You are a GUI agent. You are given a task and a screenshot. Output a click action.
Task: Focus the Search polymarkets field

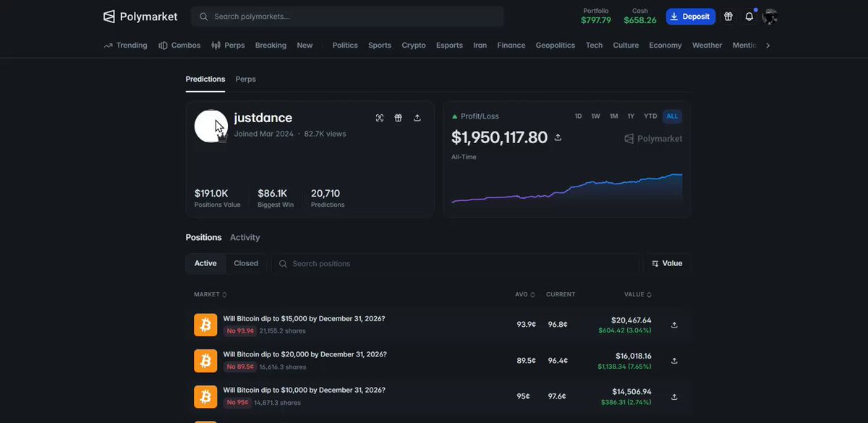point(348,16)
